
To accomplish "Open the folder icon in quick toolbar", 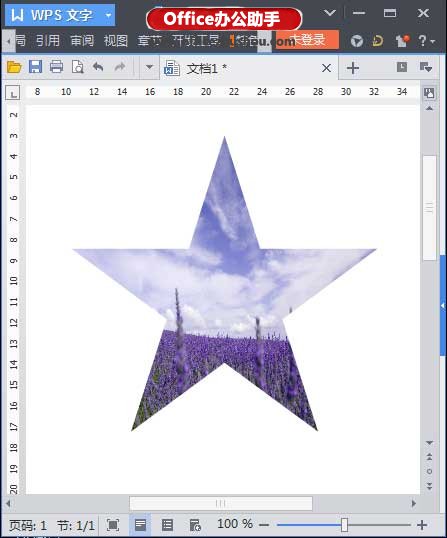I will (14, 67).
